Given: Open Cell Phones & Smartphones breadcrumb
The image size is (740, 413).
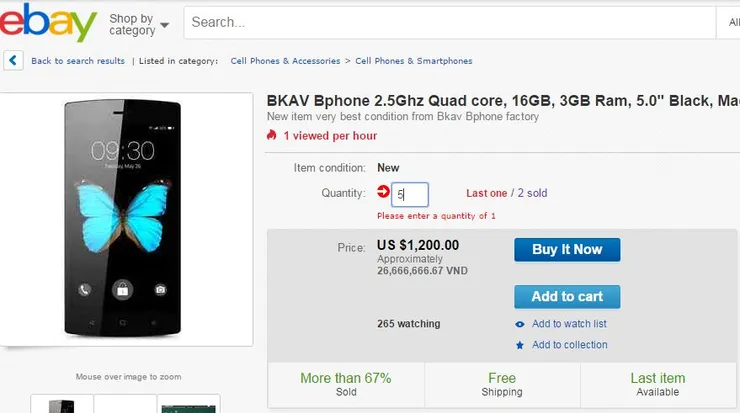Looking at the screenshot, I should 414,61.
